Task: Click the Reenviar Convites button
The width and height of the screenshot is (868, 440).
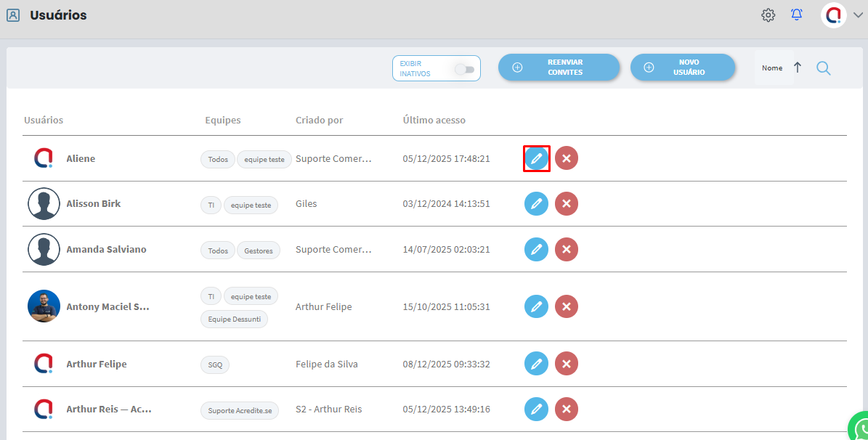Action: coord(559,68)
